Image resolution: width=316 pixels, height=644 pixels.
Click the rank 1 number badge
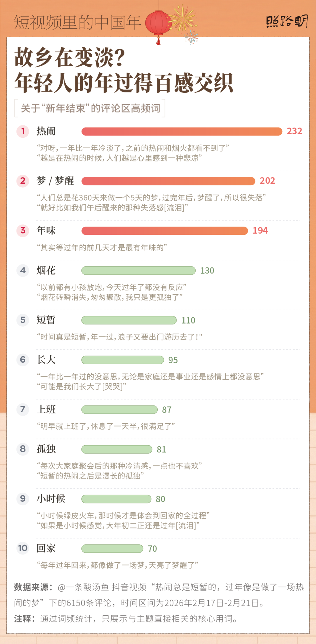pos(23,131)
